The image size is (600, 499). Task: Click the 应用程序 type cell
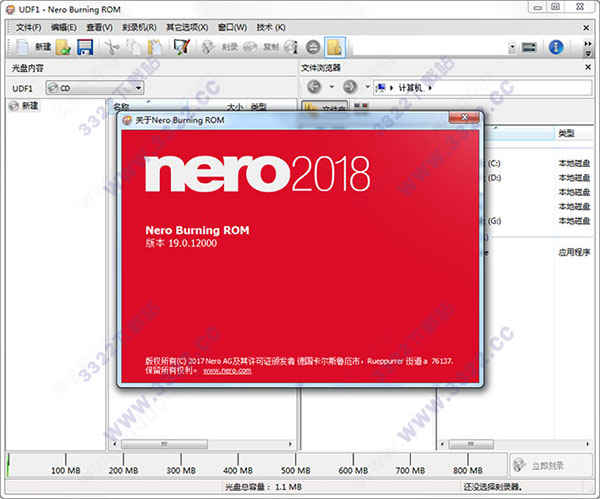[574, 252]
